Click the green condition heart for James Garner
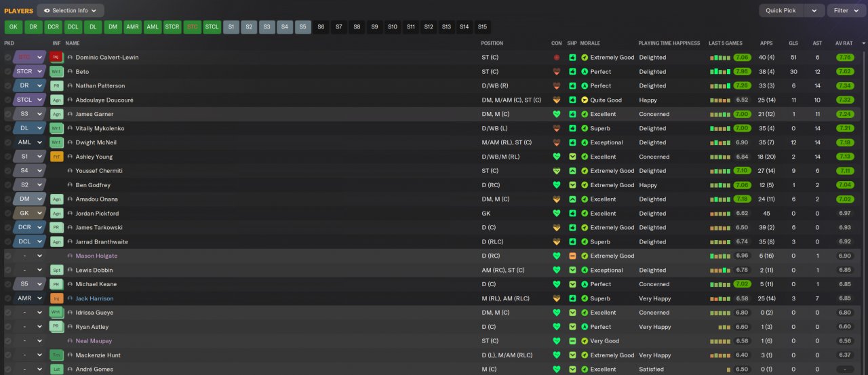Screen dimensions: 868x375 [557, 115]
